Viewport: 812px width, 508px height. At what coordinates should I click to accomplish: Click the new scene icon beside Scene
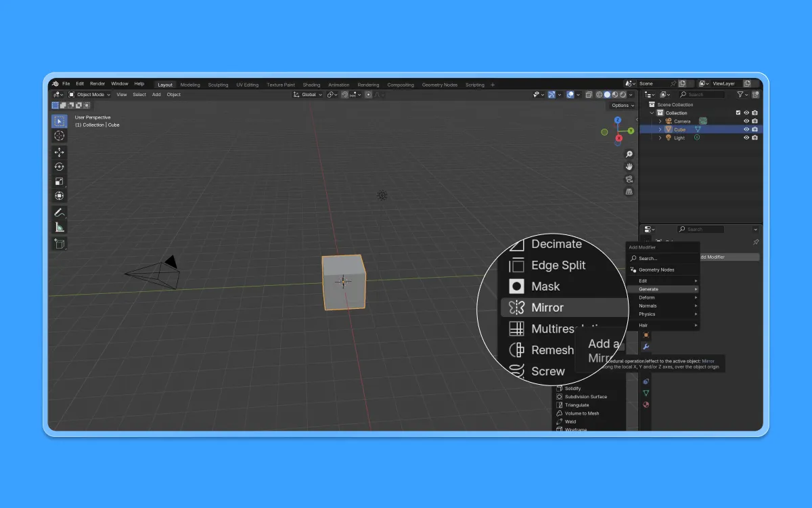click(683, 84)
